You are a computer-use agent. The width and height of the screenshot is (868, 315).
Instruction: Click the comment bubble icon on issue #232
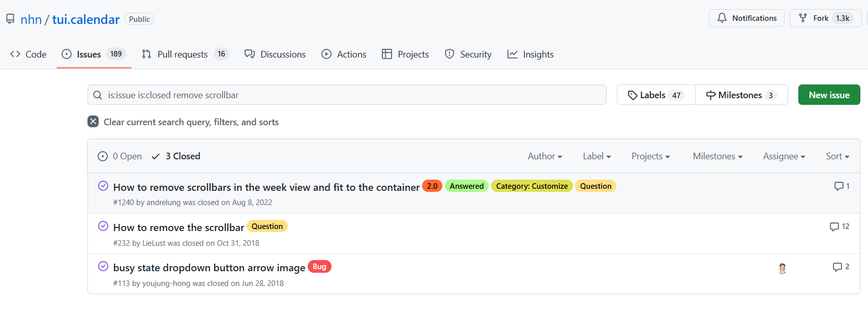(834, 227)
